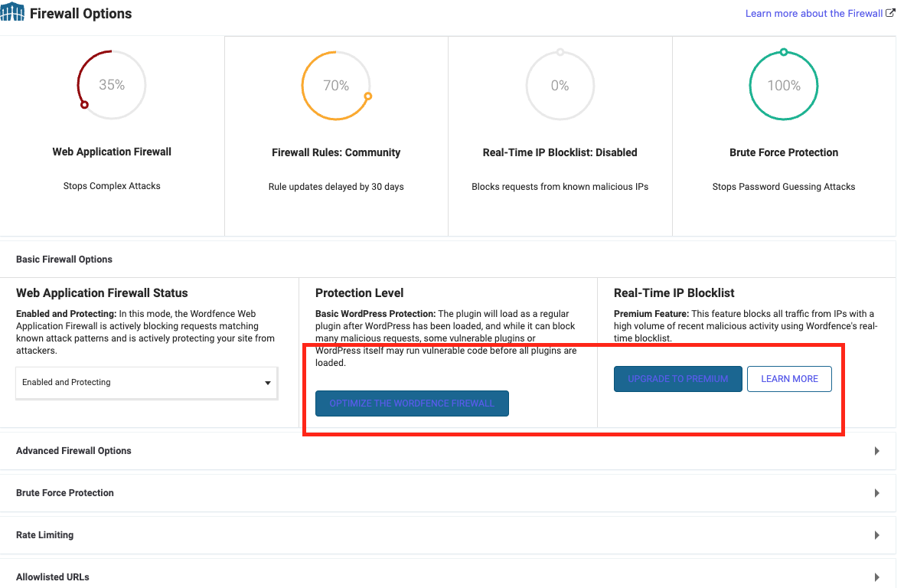
Task: Click the Real-Time IP Blocklist heading
Action: [674, 293]
